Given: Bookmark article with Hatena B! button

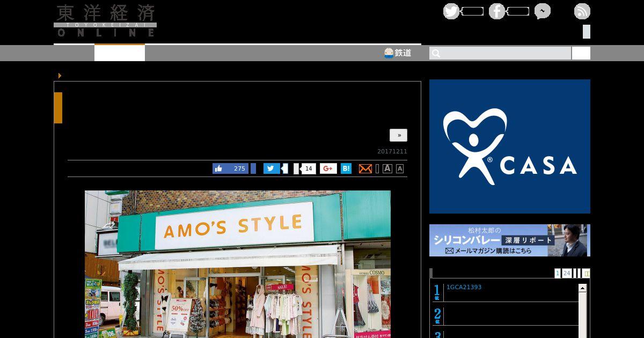Looking at the screenshot, I should (346, 168).
